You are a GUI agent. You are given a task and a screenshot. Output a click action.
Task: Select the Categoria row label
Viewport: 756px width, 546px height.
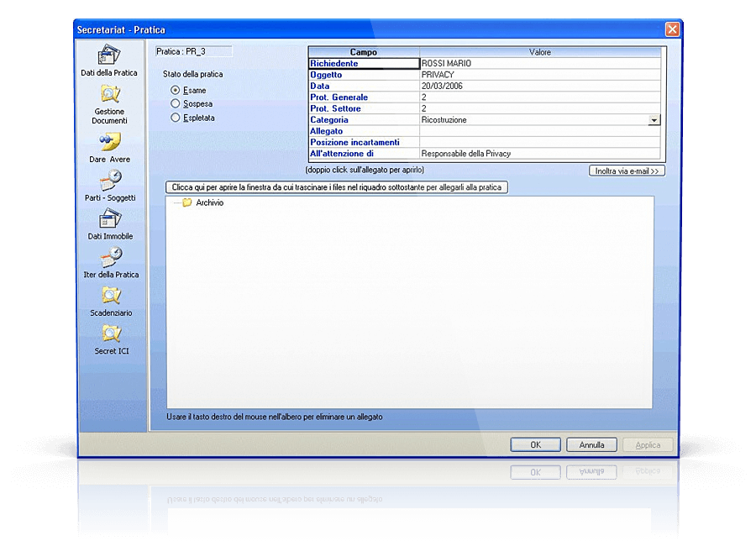coord(329,119)
